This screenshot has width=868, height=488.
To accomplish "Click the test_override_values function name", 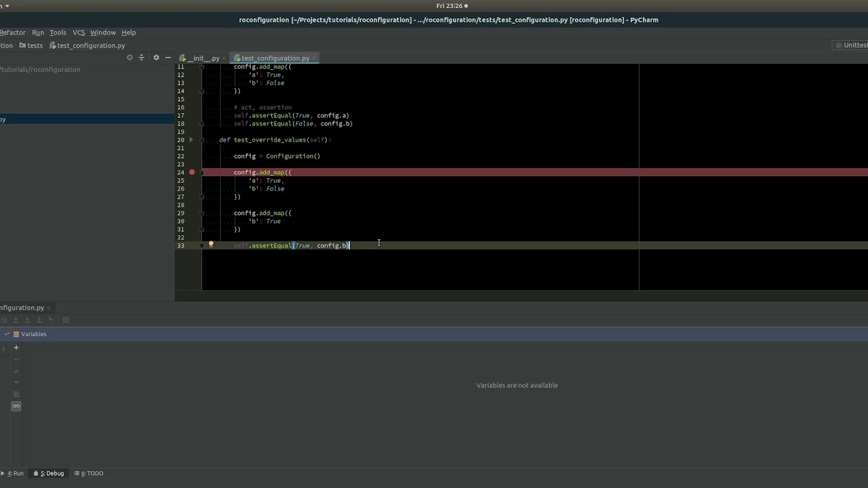I will click(270, 140).
